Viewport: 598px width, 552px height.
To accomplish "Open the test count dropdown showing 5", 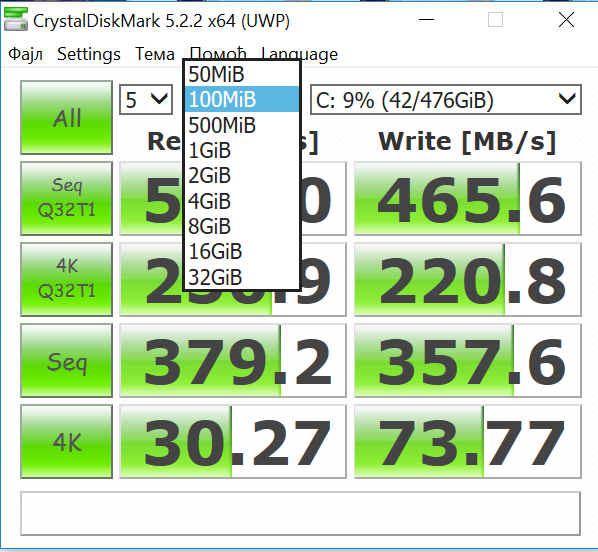I will tap(146, 100).
